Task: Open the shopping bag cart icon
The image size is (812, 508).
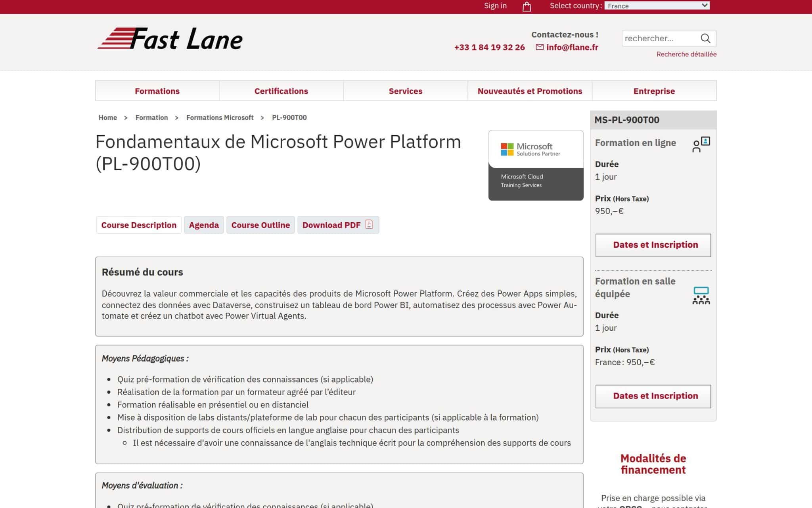Action: point(527,6)
